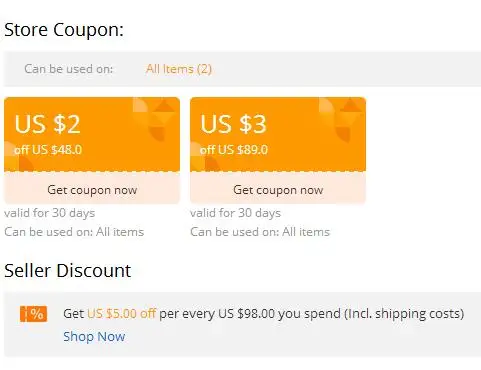Click the off US $48.0 text
481x370 pixels.
[48, 150]
